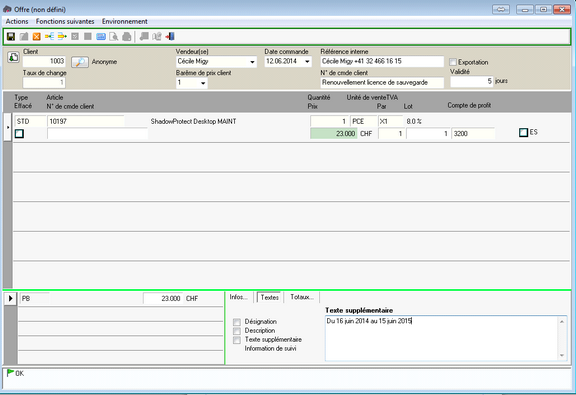This screenshot has width=576, height=395.
Task: Click the TVA code field X1
Action: [x=390, y=121]
